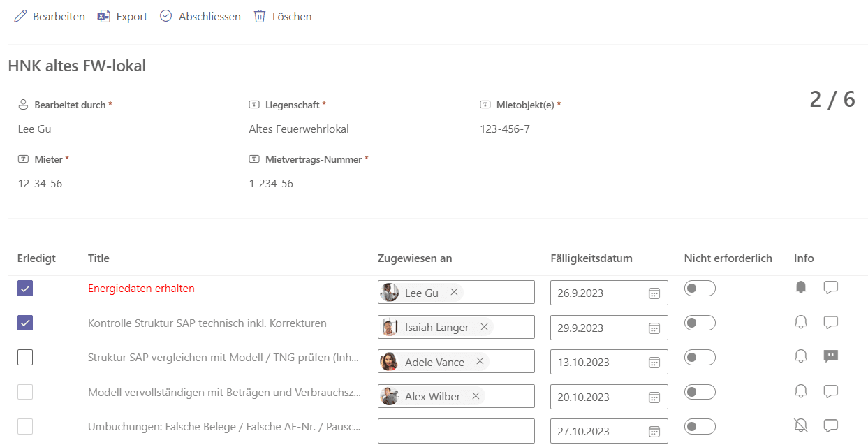
Task: Open the calendar for the 27.10.2023 due date
Action: click(x=655, y=431)
